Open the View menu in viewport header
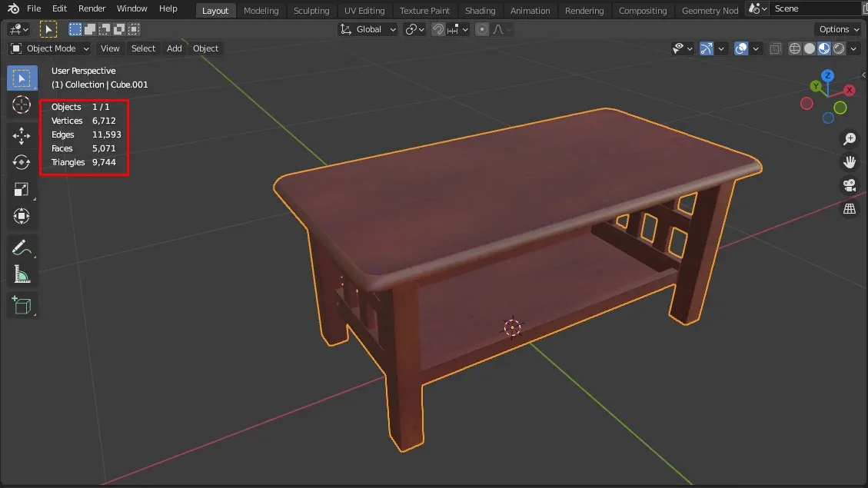This screenshot has width=868, height=488. [110, 48]
